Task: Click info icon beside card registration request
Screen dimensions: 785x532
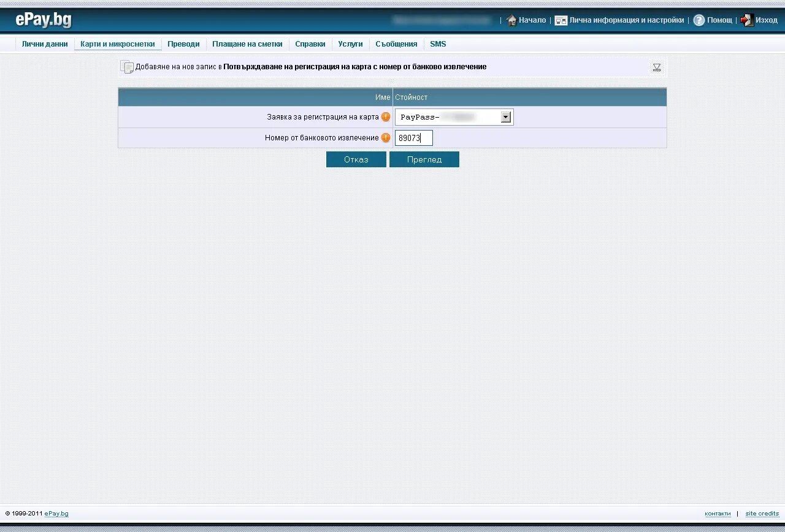Action: 386,116
